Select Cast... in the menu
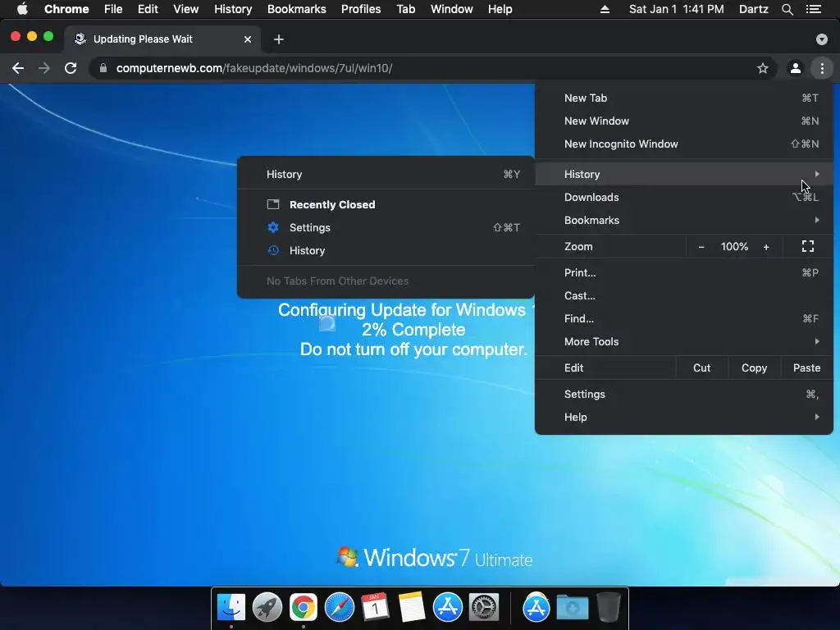The image size is (840, 630). 684,295
